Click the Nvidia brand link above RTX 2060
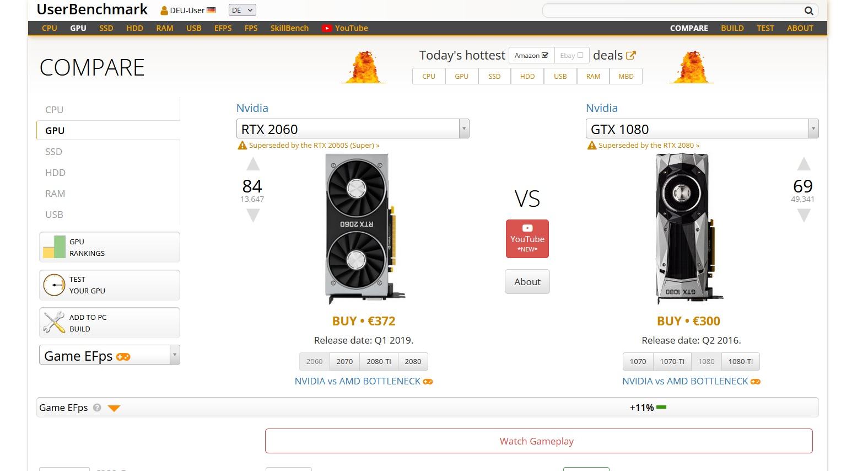Screen dimensions: 868x471 pos(252,108)
